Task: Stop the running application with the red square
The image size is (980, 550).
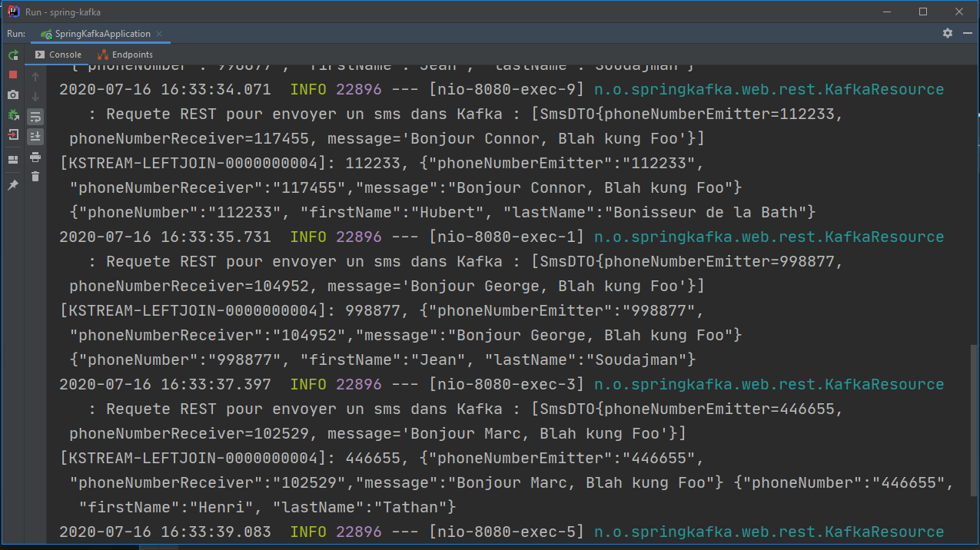Action: tap(13, 75)
